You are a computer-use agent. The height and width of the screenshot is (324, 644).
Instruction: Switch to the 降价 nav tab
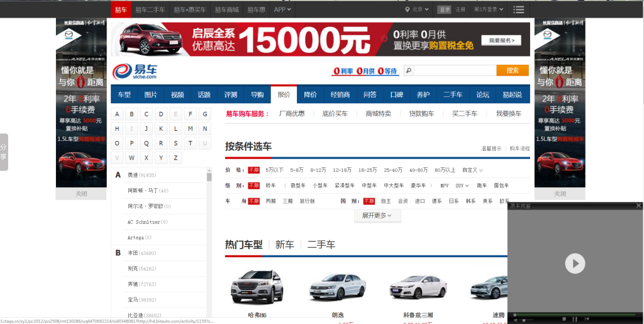(x=311, y=95)
